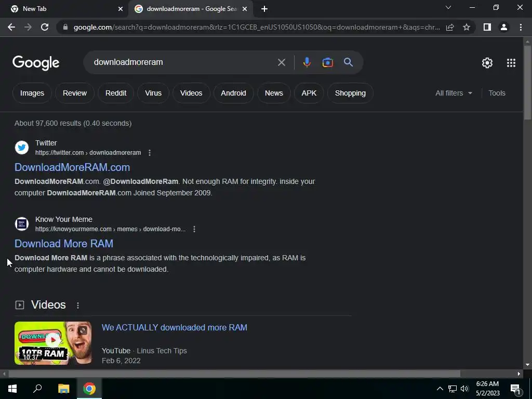Open Windows taskbar search
The image size is (532, 399).
[x=37, y=389]
